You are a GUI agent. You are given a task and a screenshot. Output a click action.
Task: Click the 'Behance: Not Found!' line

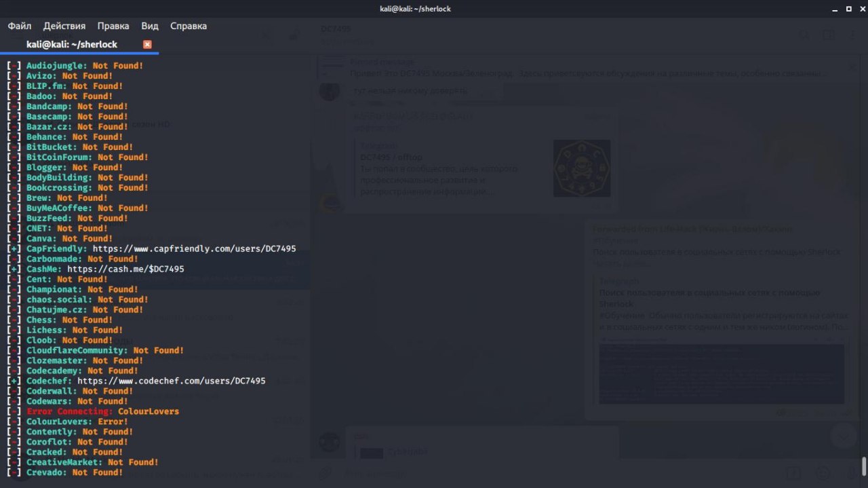point(65,137)
